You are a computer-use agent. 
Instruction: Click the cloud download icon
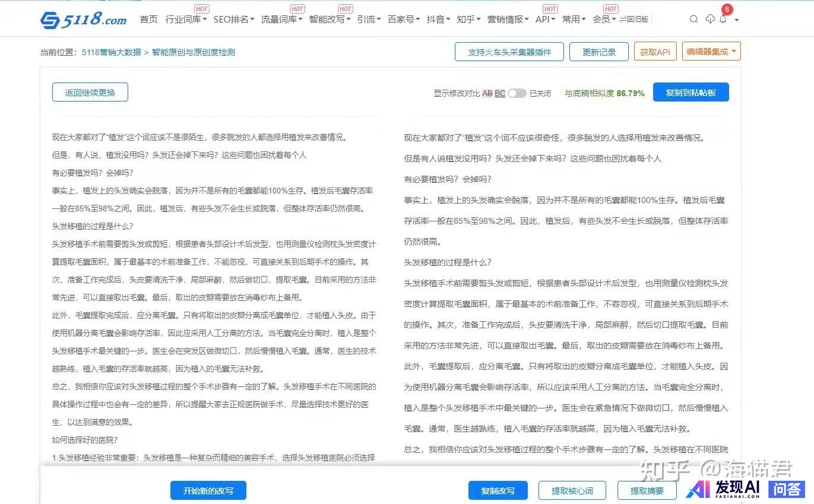(x=710, y=20)
